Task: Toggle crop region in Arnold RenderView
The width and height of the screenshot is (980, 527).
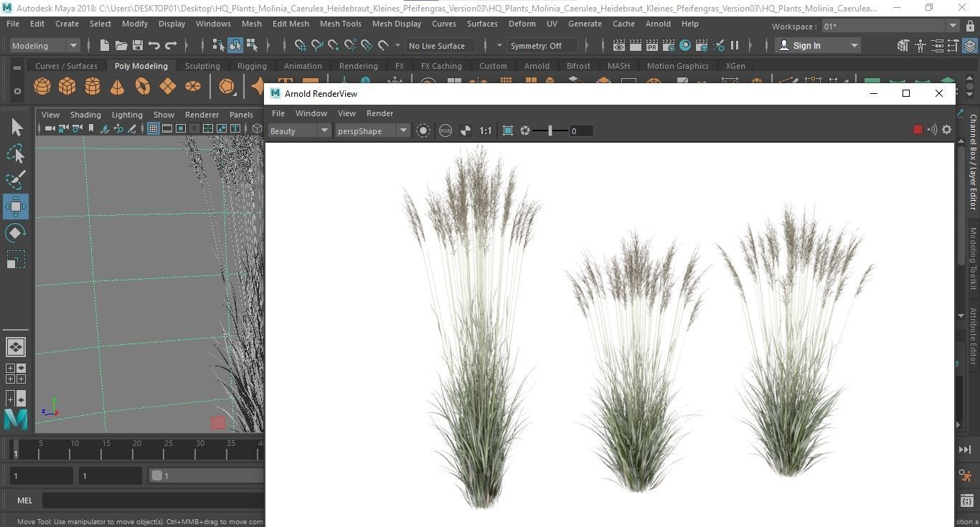Action: point(508,130)
